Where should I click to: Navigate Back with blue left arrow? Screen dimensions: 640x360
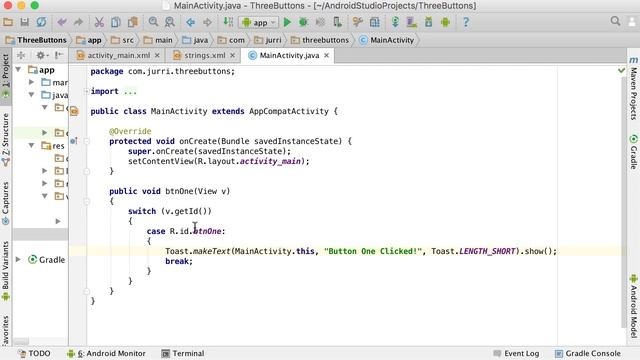coord(191,22)
